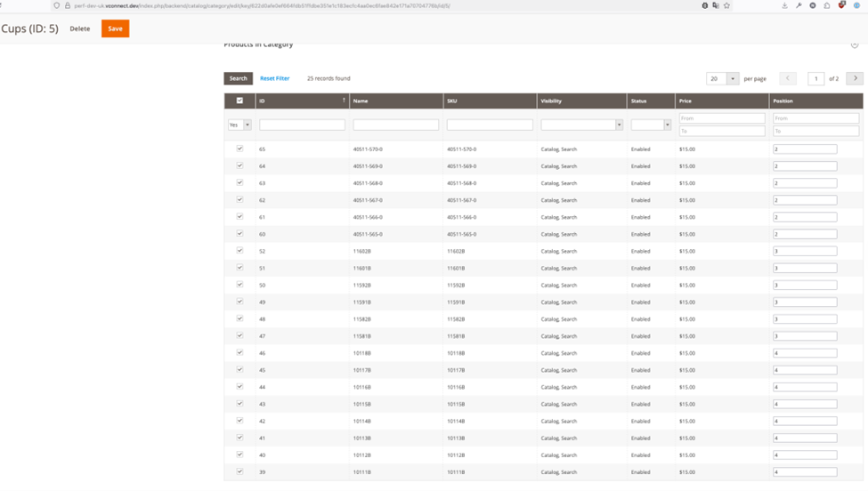Click position field for product ID 52

(x=805, y=251)
